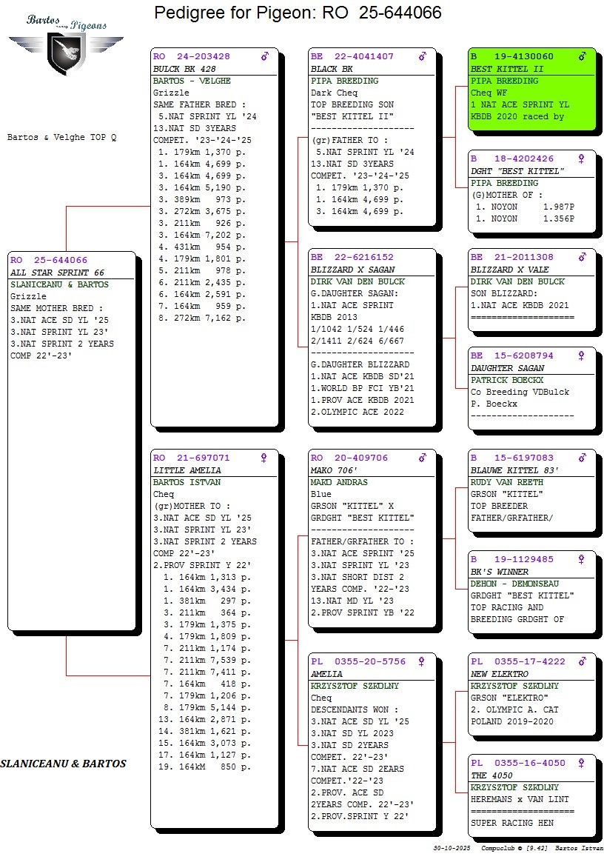Click male symbol beside RO 20-409706
The height and width of the screenshot is (868, 604).
(x=423, y=458)
